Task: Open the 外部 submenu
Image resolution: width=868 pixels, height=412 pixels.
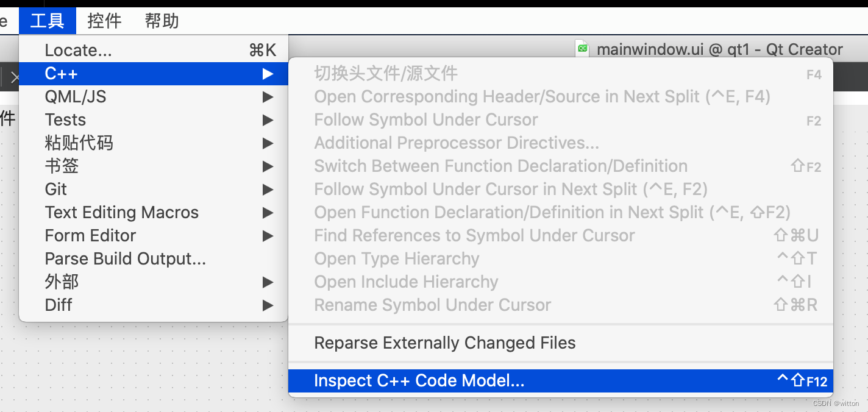Action: point(62,282)
